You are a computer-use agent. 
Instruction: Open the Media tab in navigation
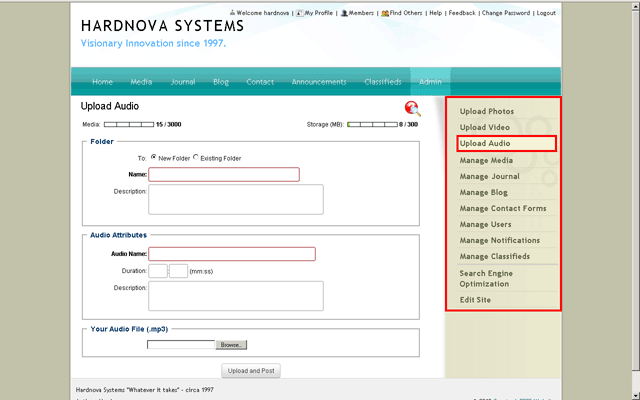point(142,82)
